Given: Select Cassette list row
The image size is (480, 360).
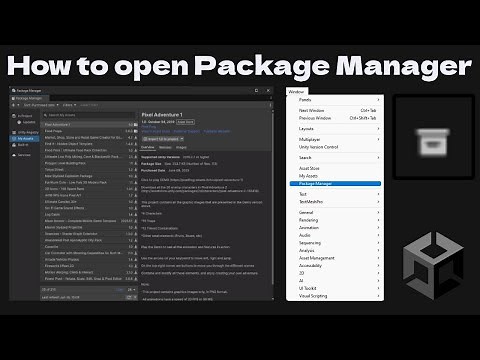Looking at the screenshot, I should tap(89, 247).
